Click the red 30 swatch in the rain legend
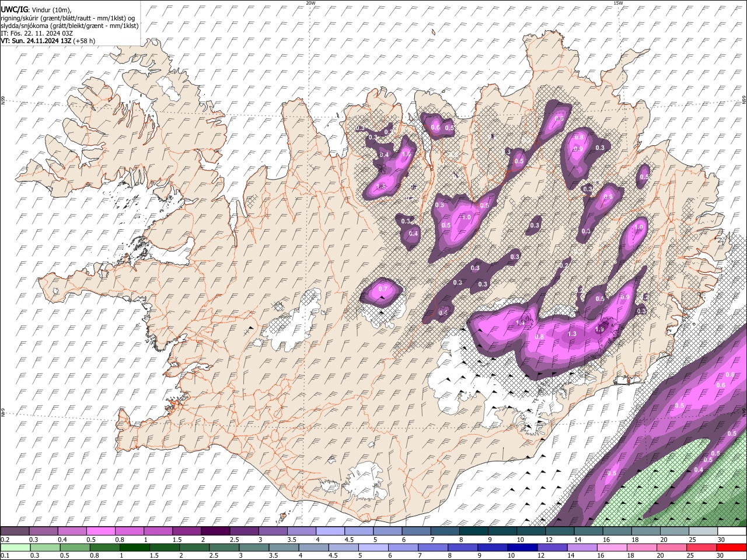 731,547
